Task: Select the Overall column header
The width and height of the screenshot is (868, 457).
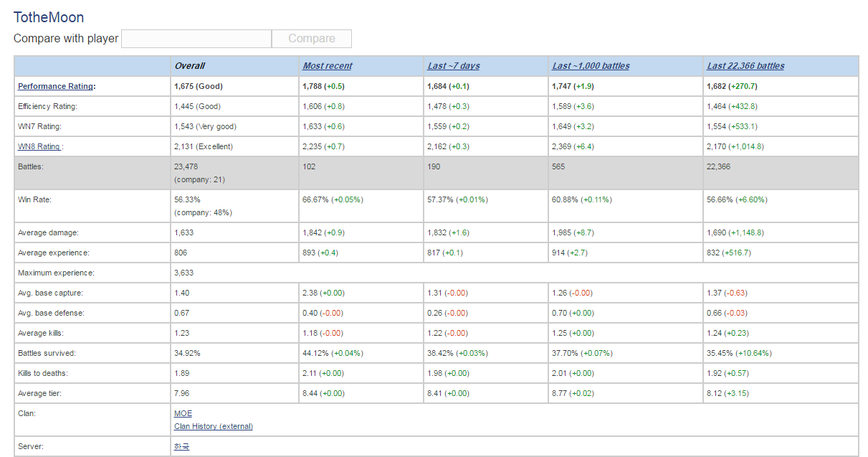Action: point(189,66)
